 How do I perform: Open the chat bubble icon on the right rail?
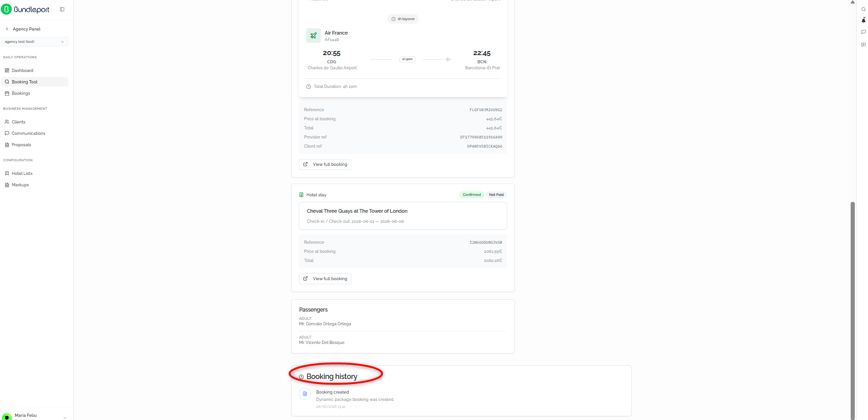[863, 32]
